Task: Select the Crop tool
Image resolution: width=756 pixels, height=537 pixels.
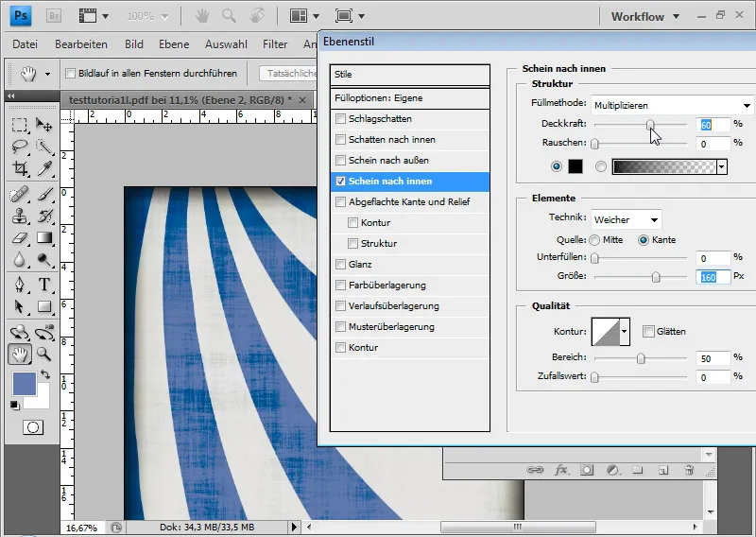Action: 19,168
